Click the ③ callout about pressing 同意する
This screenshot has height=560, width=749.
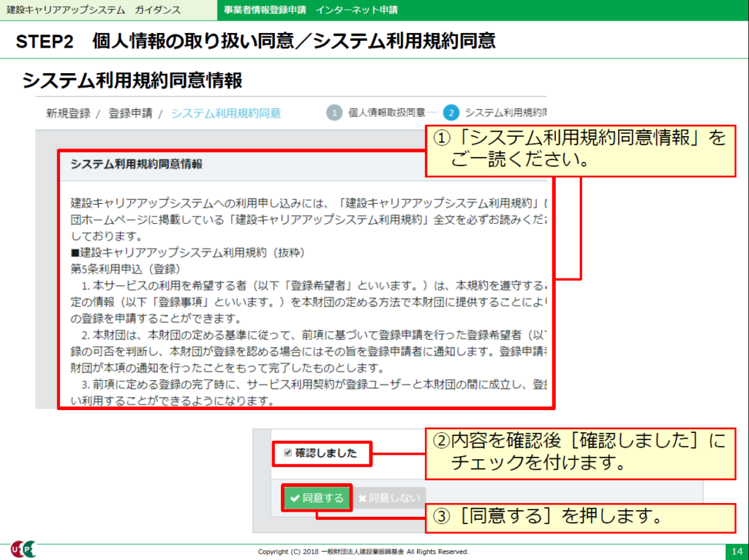(x=580, y=518)
